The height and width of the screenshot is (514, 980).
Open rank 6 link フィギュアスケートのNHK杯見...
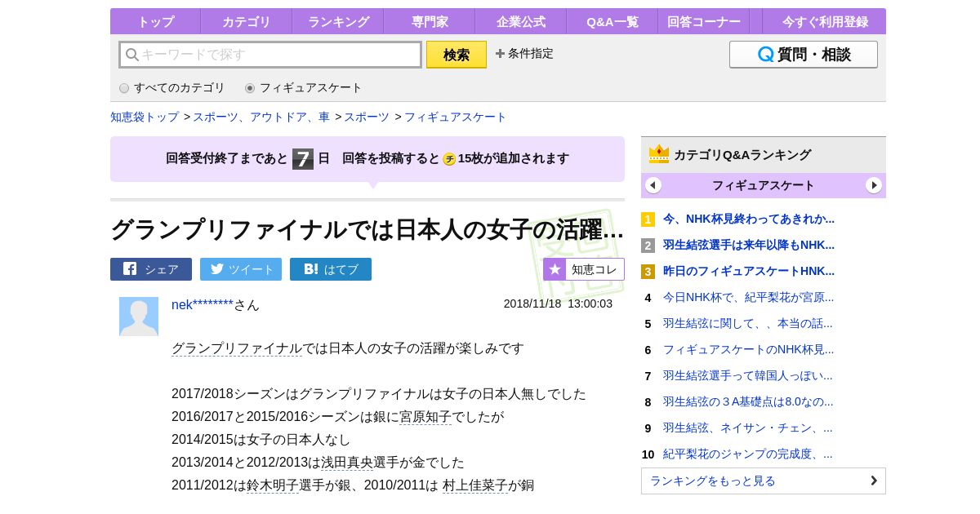(749, 349)
